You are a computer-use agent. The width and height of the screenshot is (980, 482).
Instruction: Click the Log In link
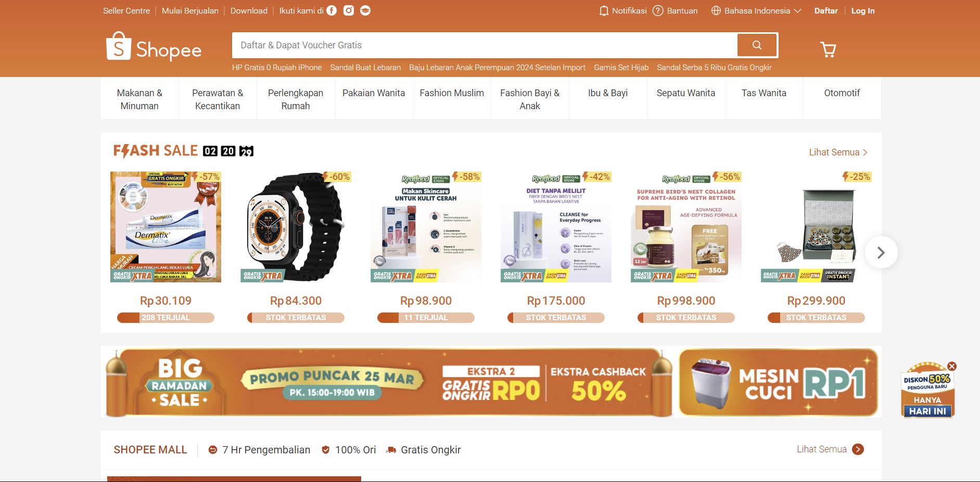[863, 11]
